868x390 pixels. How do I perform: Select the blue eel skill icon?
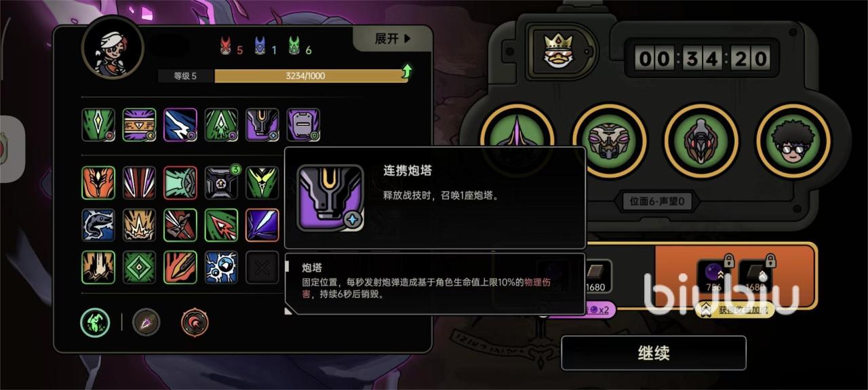click(98, 225)
